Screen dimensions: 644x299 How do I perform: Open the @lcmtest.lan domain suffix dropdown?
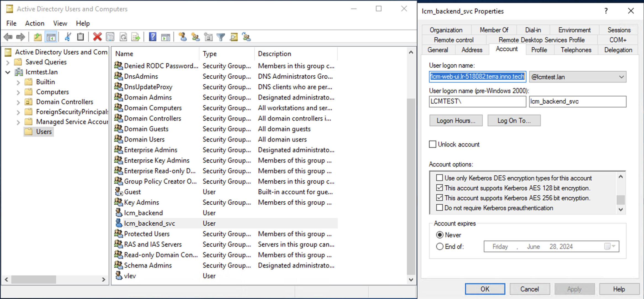tap(621, 77)
